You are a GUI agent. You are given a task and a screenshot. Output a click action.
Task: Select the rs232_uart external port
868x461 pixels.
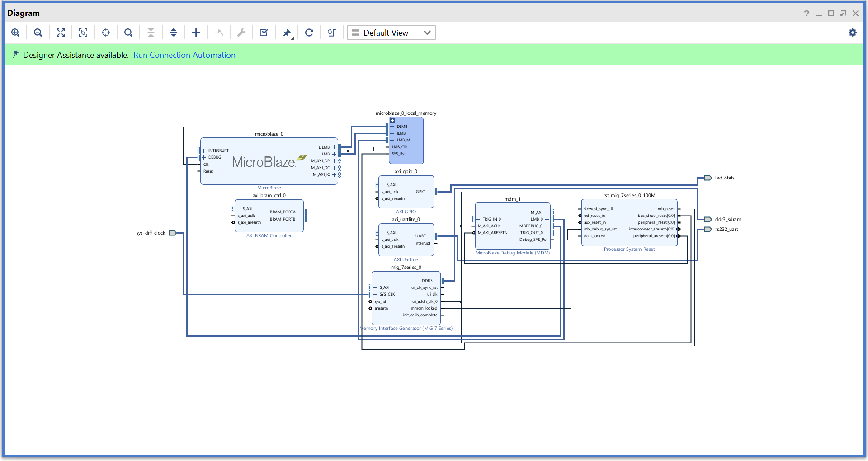(708, 230)
